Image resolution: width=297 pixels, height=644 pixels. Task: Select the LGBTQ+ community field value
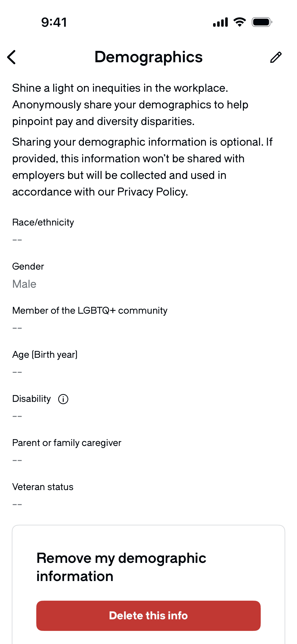[17, 328]
